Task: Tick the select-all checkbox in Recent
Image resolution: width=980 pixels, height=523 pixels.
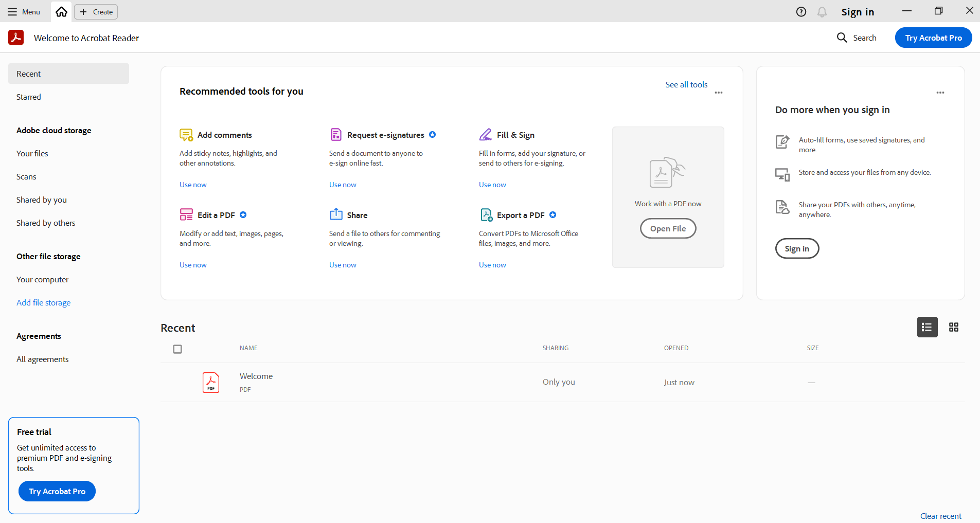Action: 177,349
